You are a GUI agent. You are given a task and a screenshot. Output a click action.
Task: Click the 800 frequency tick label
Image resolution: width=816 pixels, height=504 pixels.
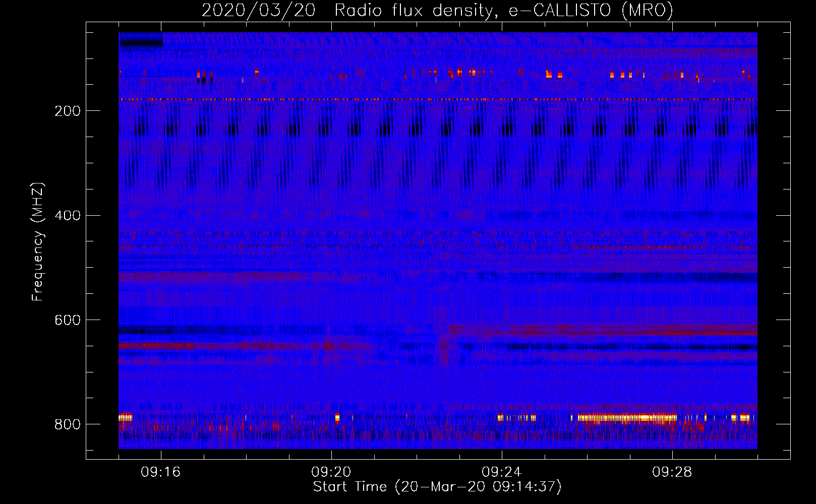(67, 424)
